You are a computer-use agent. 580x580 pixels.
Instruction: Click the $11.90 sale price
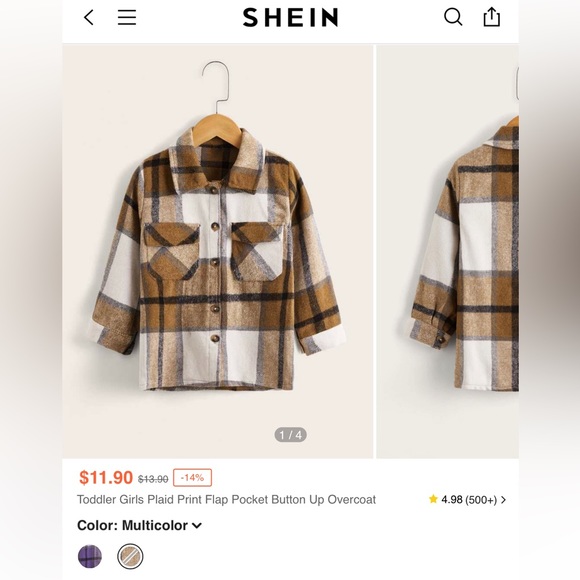[106, 477]
